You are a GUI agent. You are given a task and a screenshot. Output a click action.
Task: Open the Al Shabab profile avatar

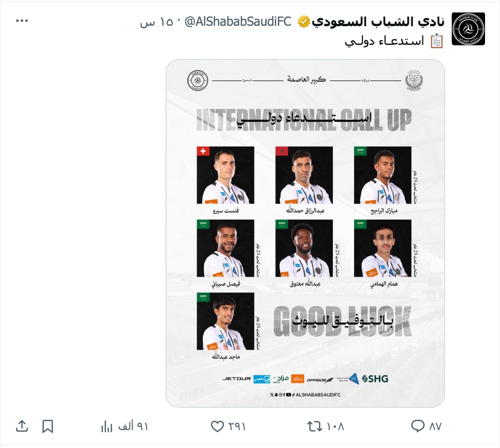click(x=468, y=29)
